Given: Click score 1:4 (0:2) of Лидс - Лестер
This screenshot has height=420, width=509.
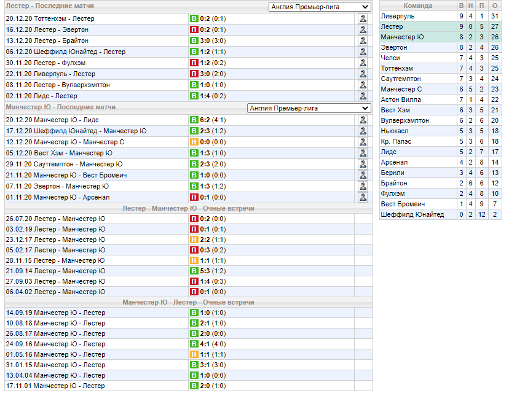Looking at the screenshot, I should point(213,96).
